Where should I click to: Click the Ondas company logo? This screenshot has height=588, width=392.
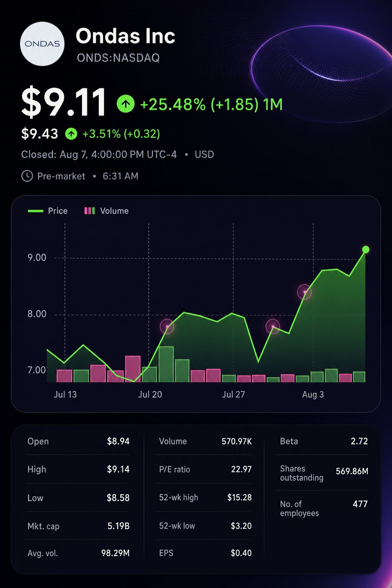click(x=42, y=44)
